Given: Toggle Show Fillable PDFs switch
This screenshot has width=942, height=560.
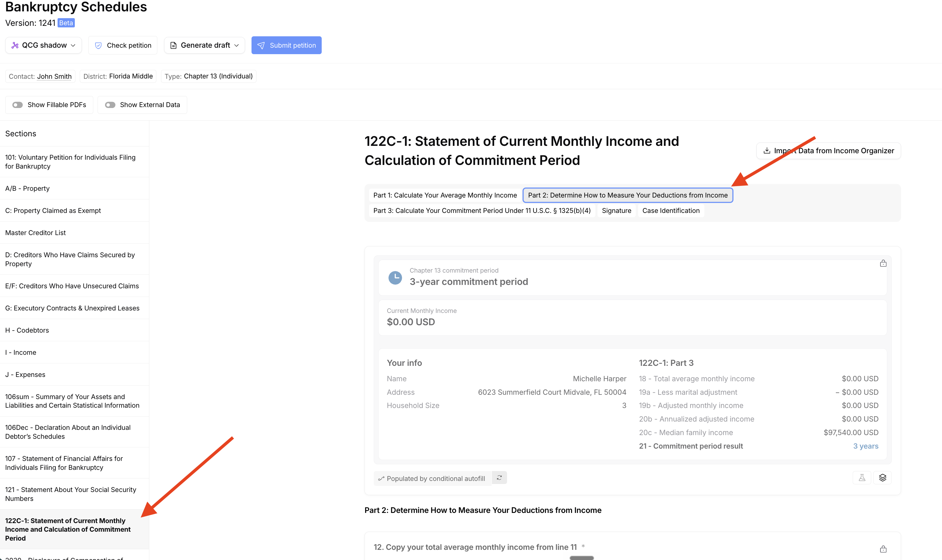Looking at the screenshot, I should pos(17,105).
